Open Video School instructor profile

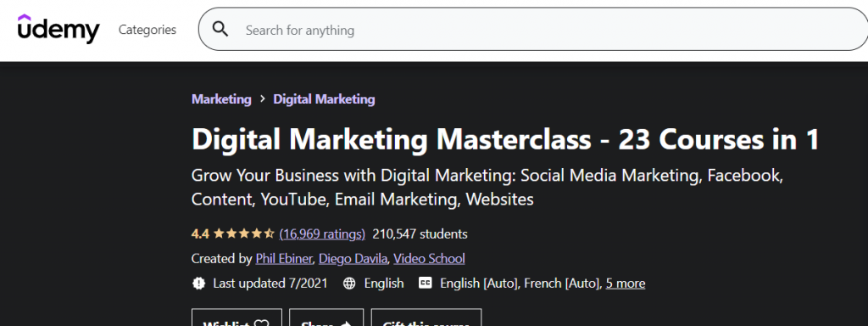point(429,258)
